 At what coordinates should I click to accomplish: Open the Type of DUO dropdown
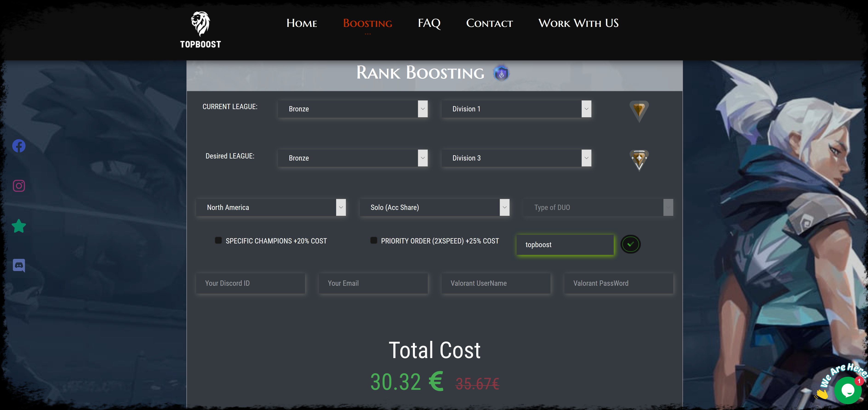tap(598, 207)
